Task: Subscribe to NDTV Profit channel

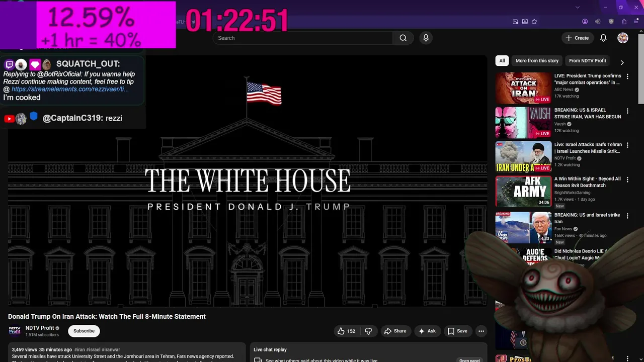Action: (84, 331)
